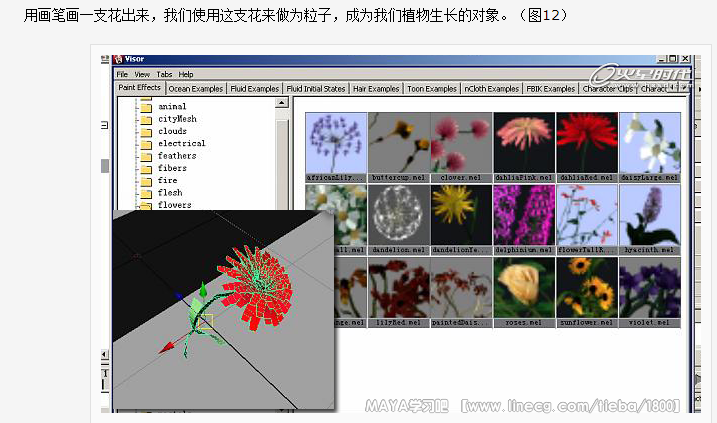Open the electrical folder icon
This screenshot has height=423, width=717.
tap(146, 144)
